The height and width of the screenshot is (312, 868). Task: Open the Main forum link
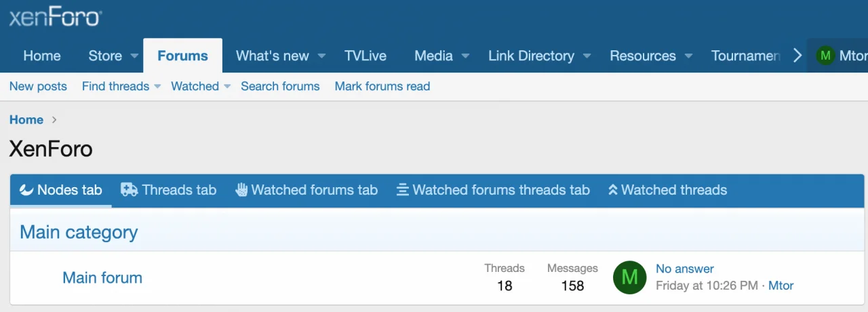click(102, 277)
